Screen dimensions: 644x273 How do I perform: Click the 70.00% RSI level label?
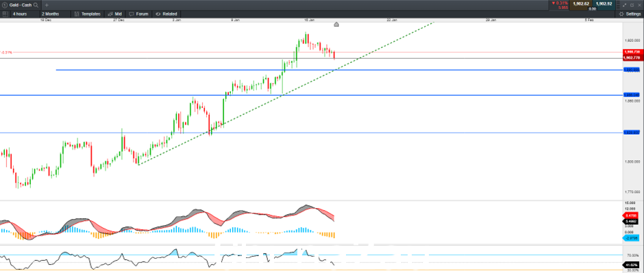point(632,255)
